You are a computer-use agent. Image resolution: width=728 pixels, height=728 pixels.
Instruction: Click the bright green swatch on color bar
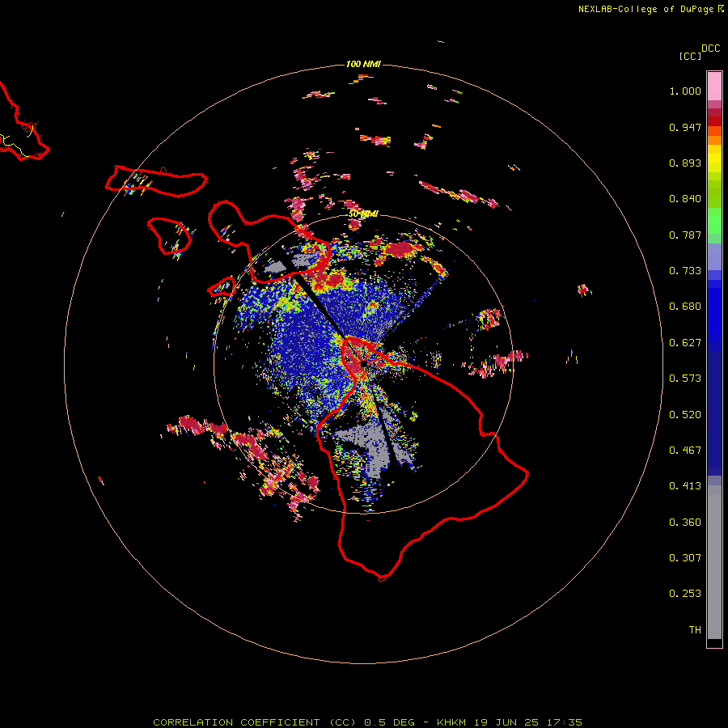click(714, 221)
